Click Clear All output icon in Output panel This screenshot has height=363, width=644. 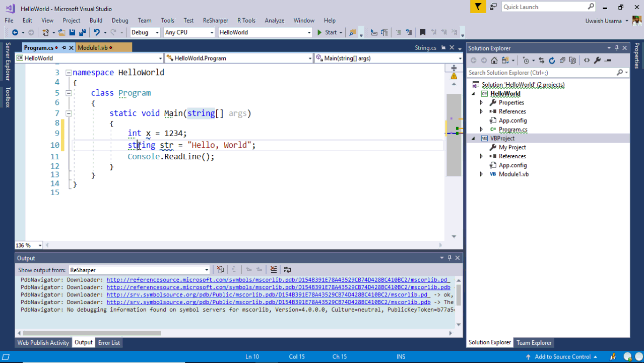tap(274, 270)
